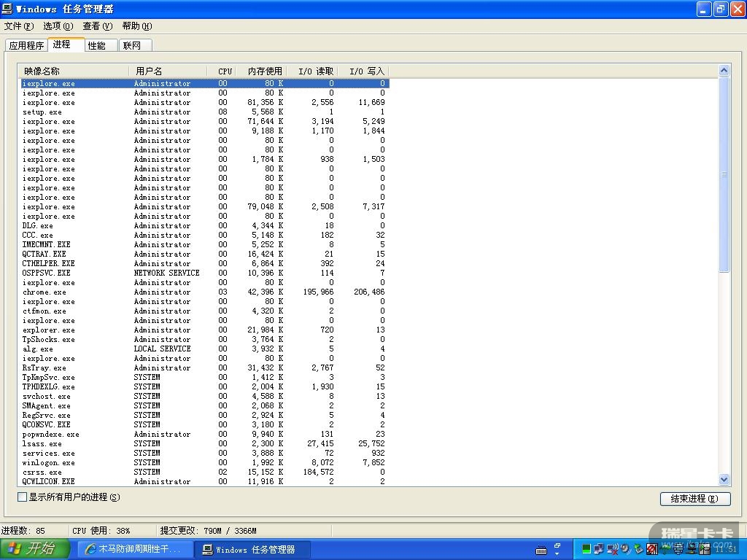Open language bar options arrow
The width and height of the screenshot is (747, 560).
557,554
